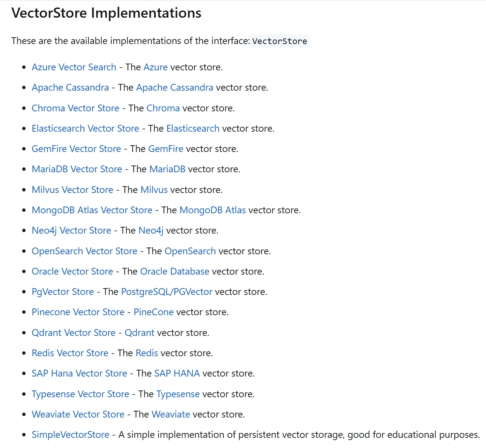
Task: Open the Redis Vector Store link
Action: point(70,353)
